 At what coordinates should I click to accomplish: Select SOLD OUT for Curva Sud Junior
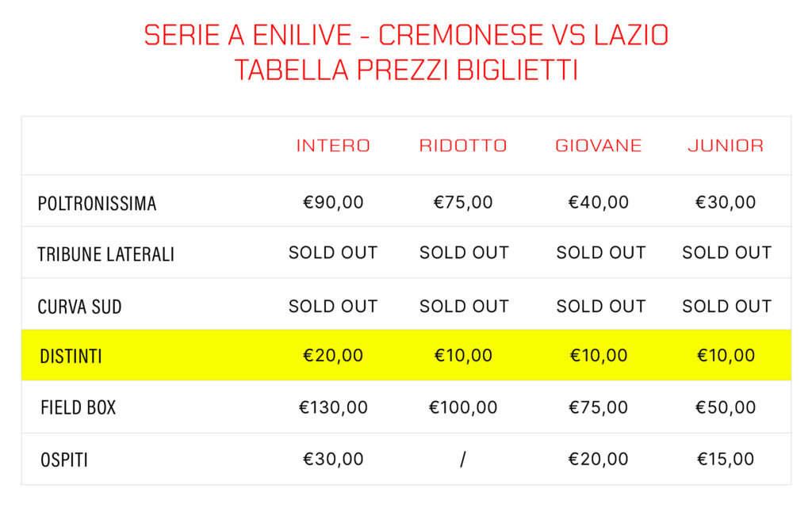click(x=726, y=306)
